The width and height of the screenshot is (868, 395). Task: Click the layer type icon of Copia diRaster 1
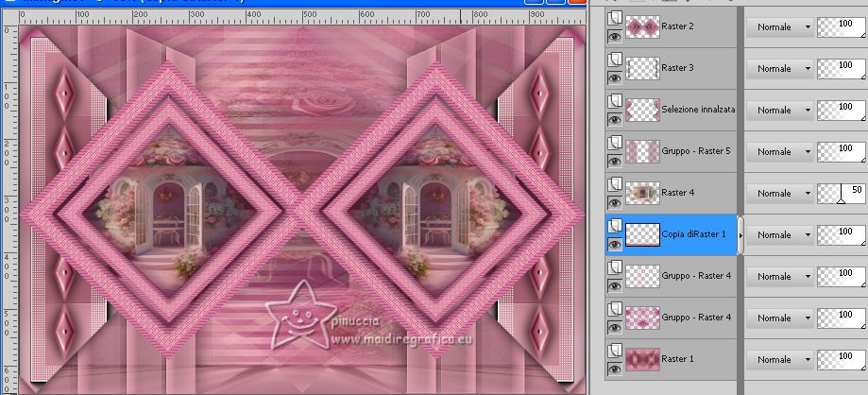(x=615, y=226)
